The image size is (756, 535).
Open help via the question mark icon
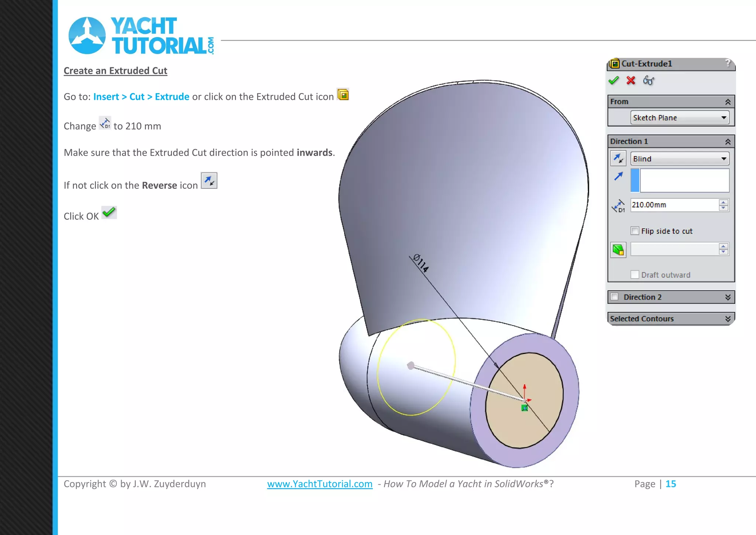click(x=728, y=63)
